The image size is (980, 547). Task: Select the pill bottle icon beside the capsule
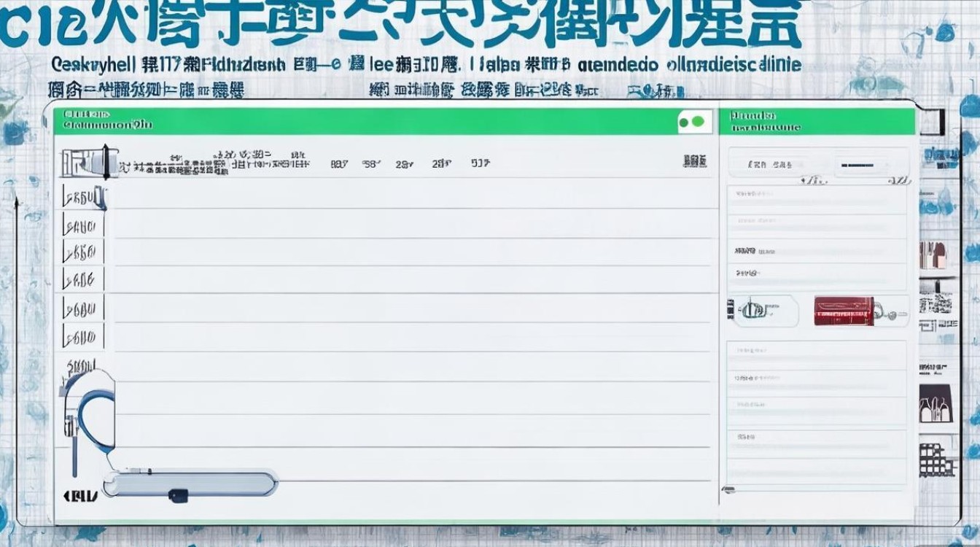tap(755, 312)
